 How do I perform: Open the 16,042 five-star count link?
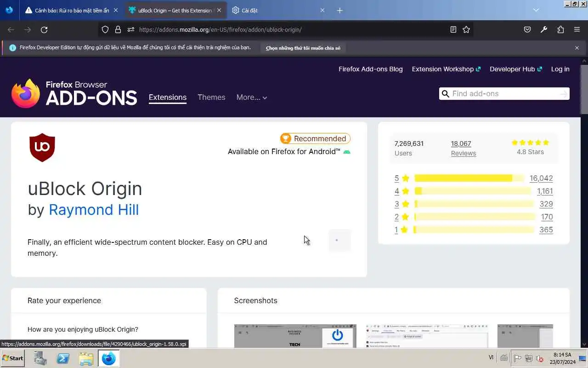click(541, 178)
